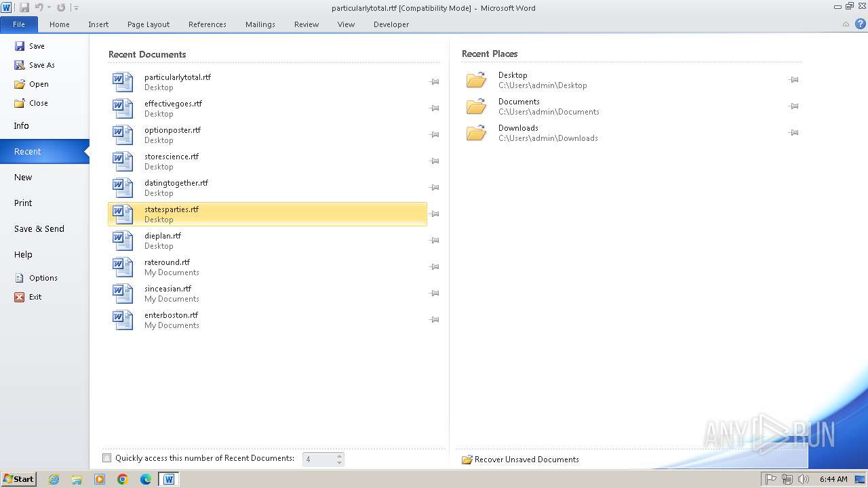Viewport: 868px width, 488px height.
Task: Pin rateround.rtf to the recent list
Action: pos(434,267)
